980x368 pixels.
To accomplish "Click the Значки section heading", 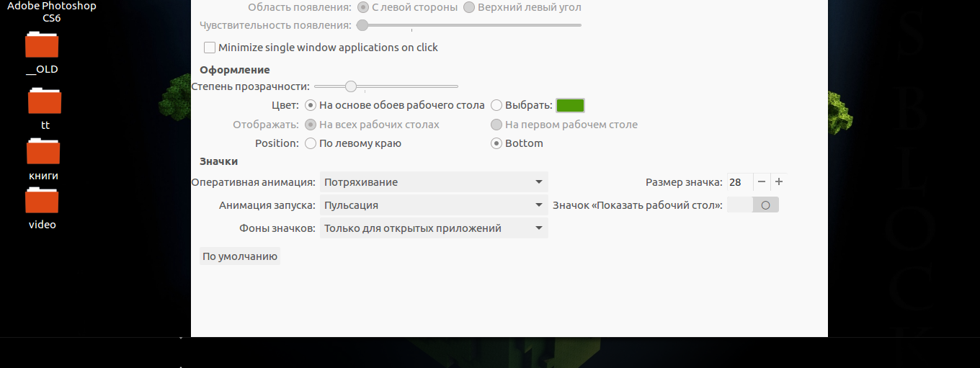I will (219, 161).
